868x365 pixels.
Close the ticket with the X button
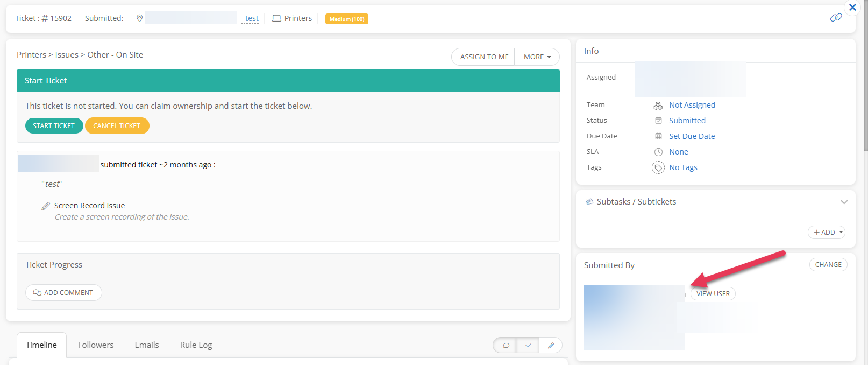[x=852, y=8]
